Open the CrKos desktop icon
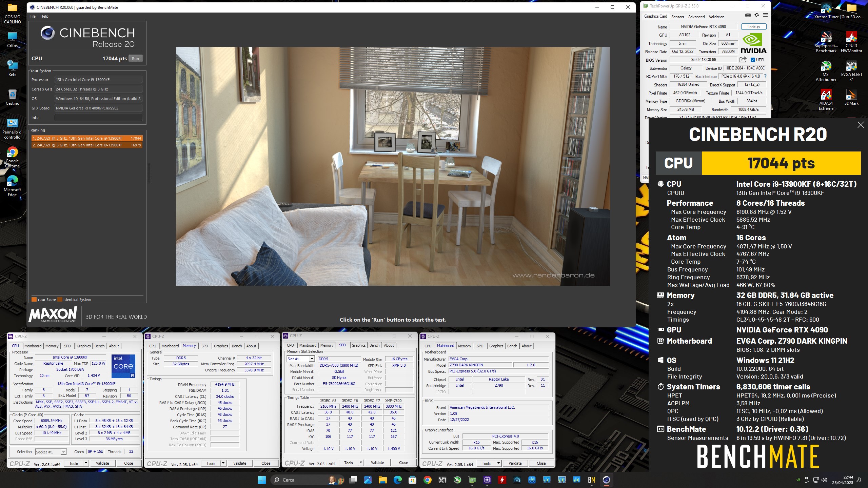The image size is (868, 488). [x=13, y=40]
